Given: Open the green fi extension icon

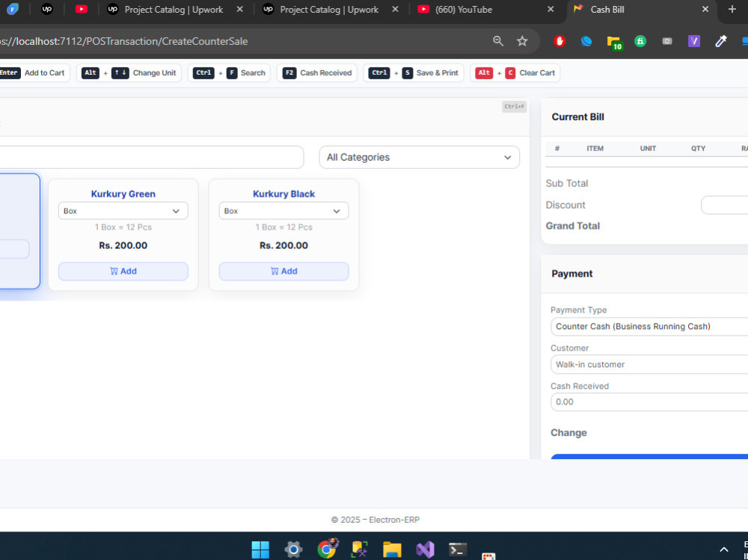Looking at the screenshot, I should tap(640, 41).
